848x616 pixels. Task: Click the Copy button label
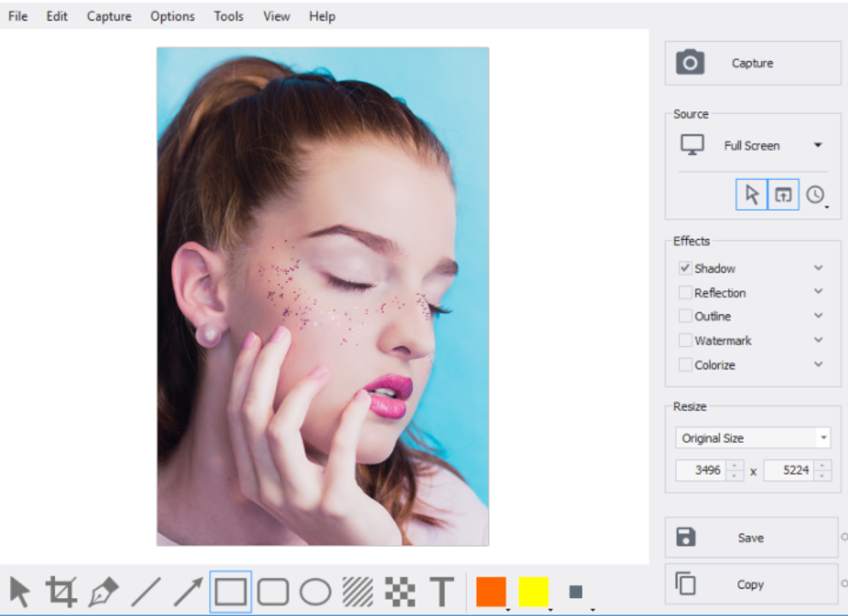750,584
